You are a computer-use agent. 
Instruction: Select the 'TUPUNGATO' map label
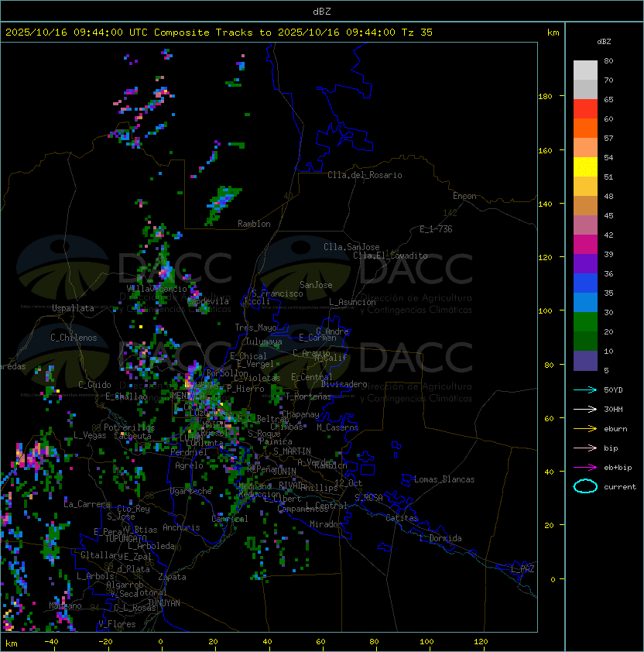tap(126, 538)
